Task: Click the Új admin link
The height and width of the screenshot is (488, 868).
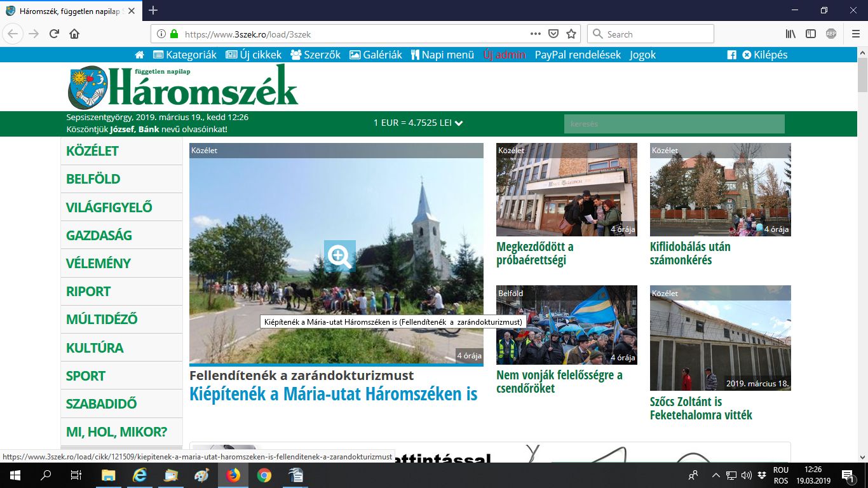Action: click(505, 55)
